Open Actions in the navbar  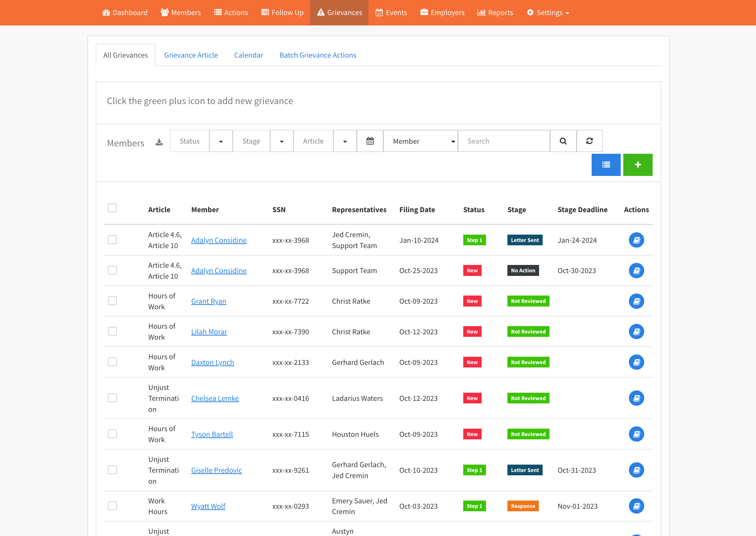(231, 12)
